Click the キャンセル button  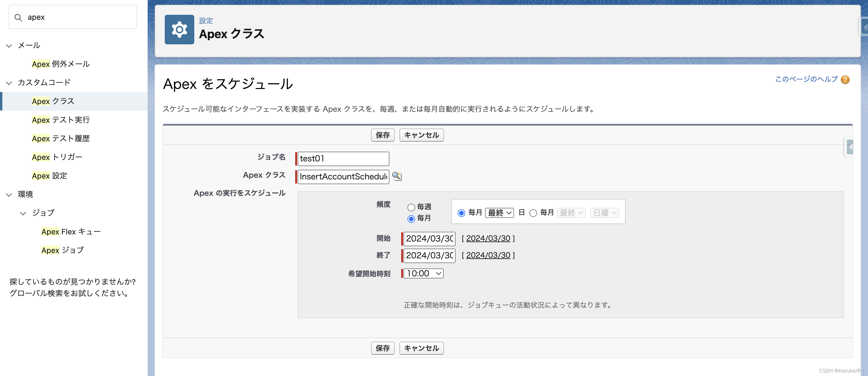(x=421, y=135)
